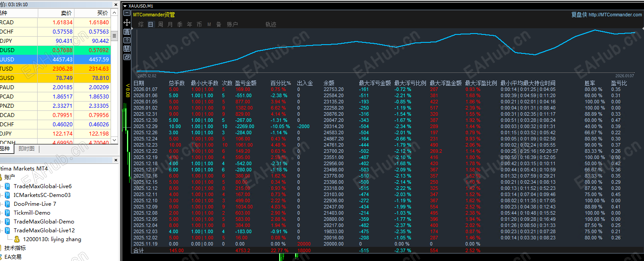
Task: Switch to the 月 monthly period tab
Action: (x=170, y=25)
